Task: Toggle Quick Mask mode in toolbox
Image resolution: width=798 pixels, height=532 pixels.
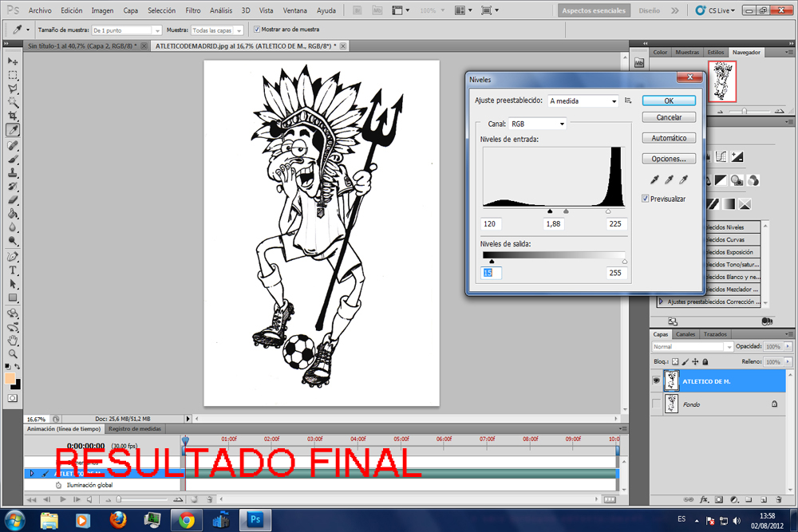Action: pyautogui.click(x=13, y=398)
